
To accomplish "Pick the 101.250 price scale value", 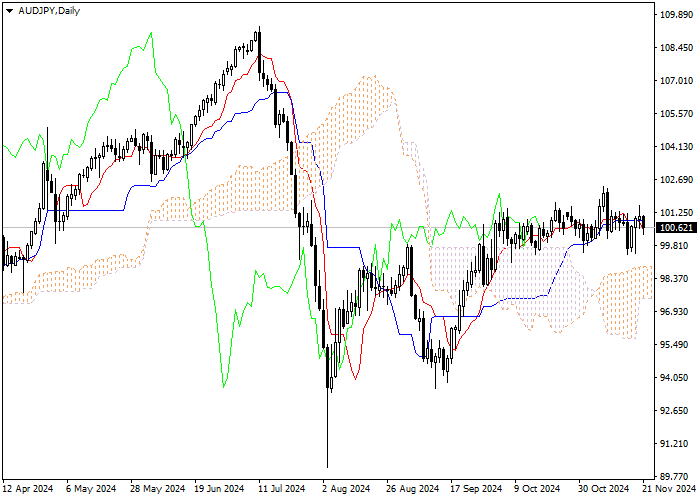I will click(676, 213).
